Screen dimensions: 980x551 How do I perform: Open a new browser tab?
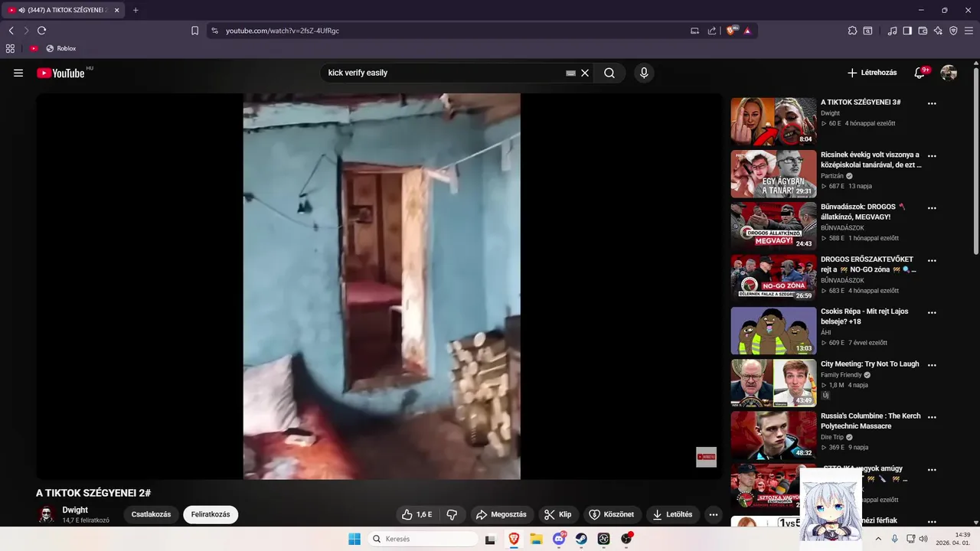136,10
